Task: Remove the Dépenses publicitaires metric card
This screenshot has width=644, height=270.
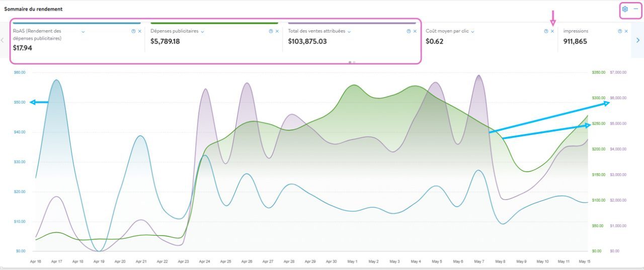Action: [277, 31]
